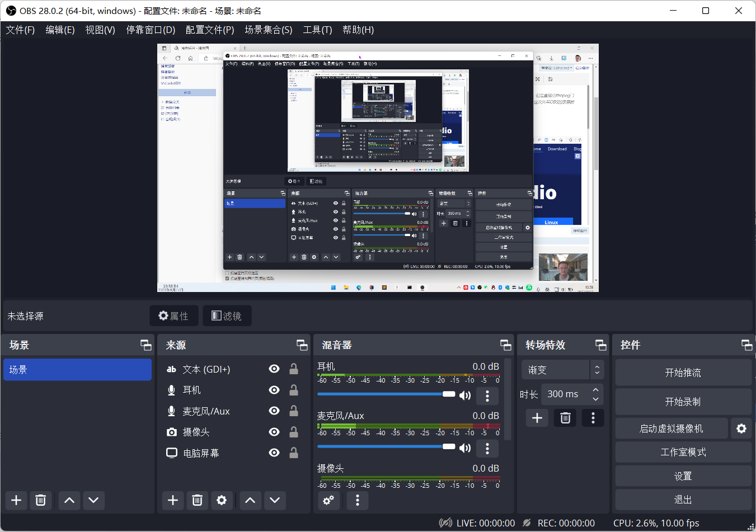This screenshot has height=532, width=756.
Task: Remove transition with trash button
Action: coord(565,418)
